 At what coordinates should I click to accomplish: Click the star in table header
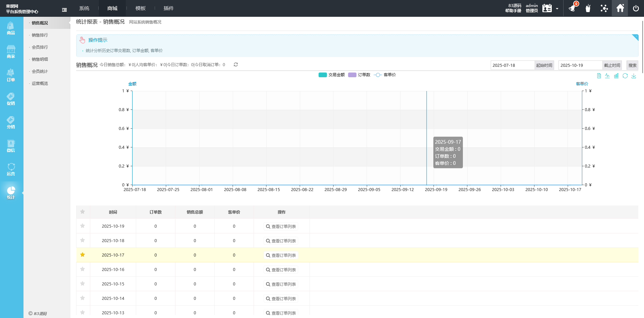click(83, 212)
